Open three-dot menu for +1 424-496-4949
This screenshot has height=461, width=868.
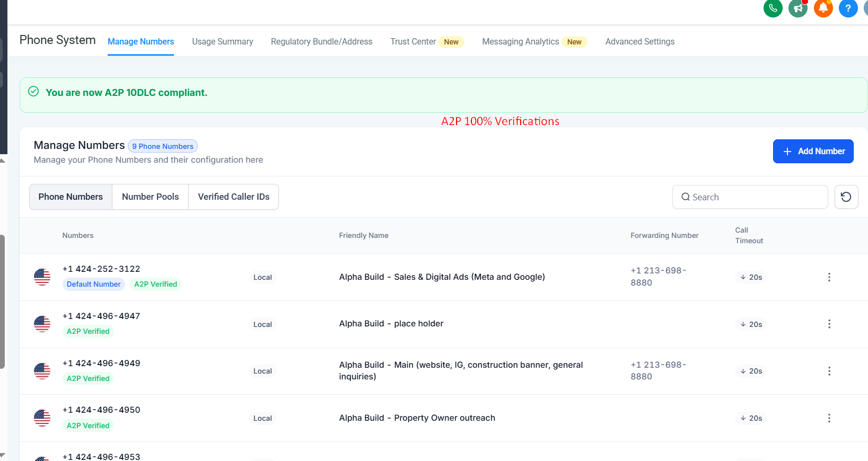click(829, 371)
